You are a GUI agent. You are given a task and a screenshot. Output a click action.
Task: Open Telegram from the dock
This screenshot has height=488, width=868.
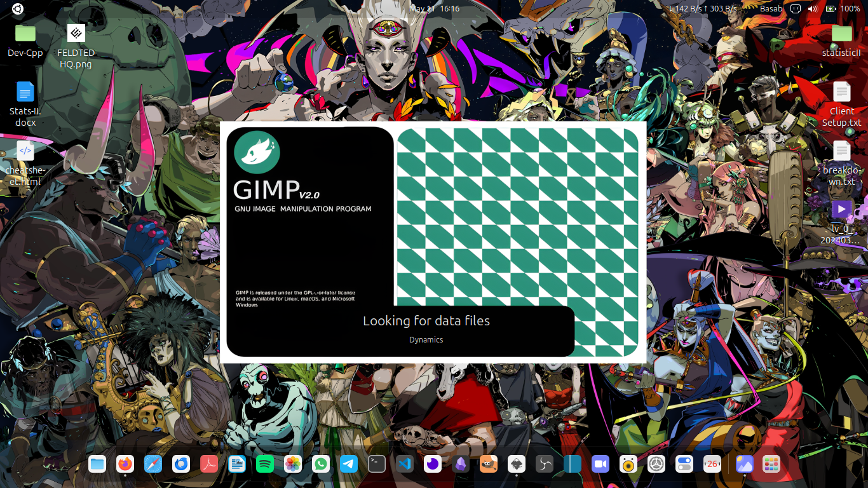pos(349,464)
